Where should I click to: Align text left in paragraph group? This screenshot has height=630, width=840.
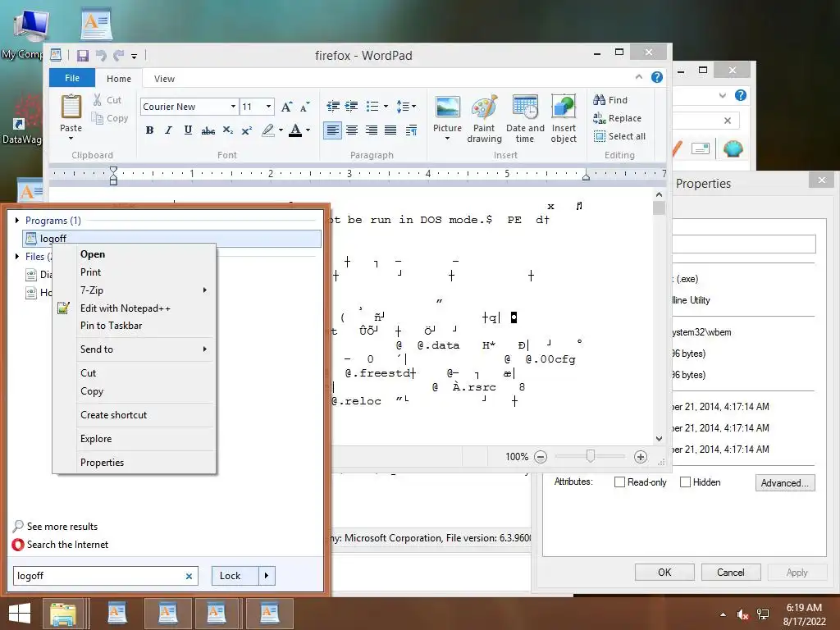[332, 130]
